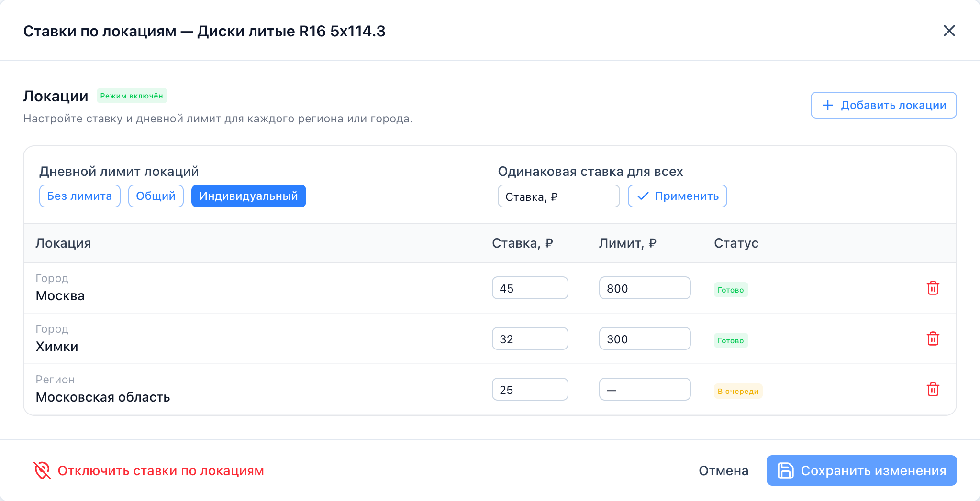Edit the Москва limit value 800
The image size is (980, 501).
click(x=645, y=288)
